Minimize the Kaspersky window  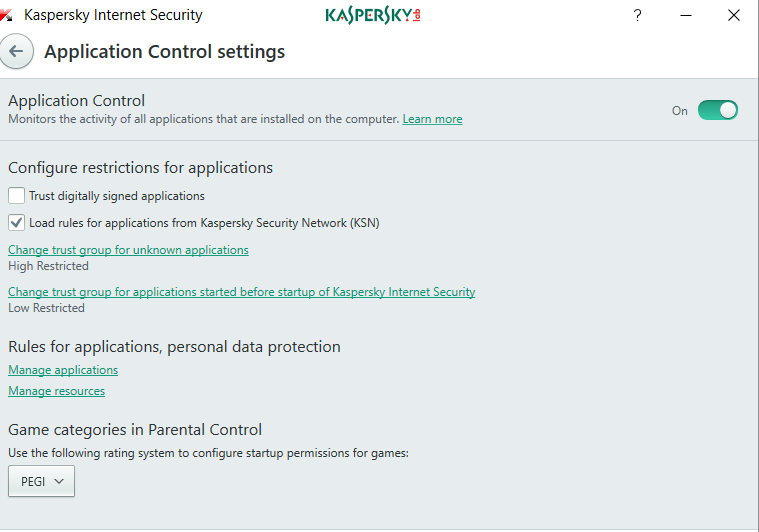[x=686, y=15]
